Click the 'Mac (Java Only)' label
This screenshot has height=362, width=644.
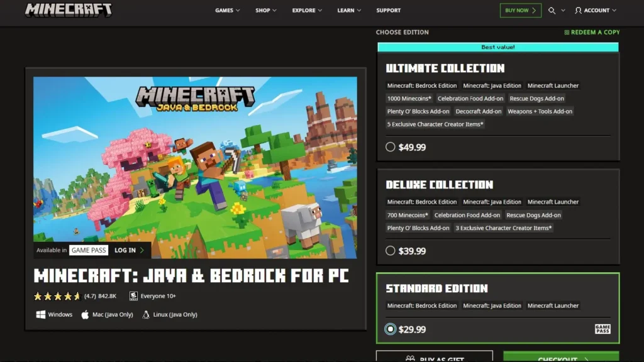click(113, 314)
